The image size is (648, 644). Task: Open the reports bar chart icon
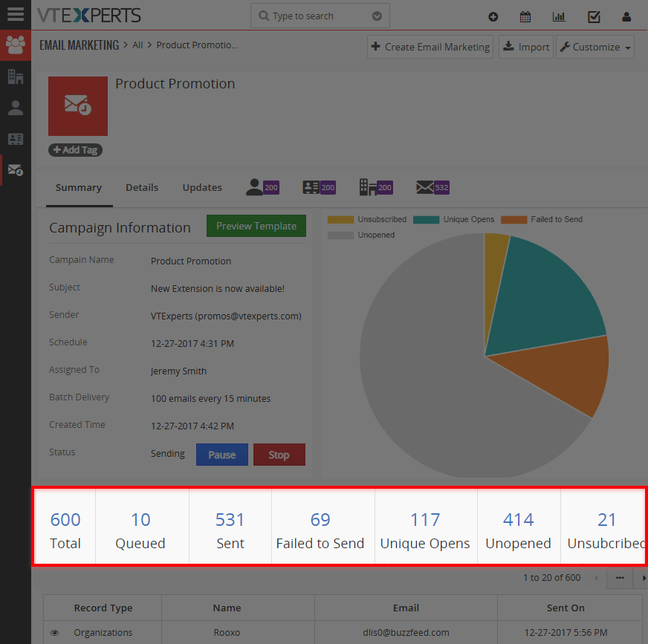559,17
